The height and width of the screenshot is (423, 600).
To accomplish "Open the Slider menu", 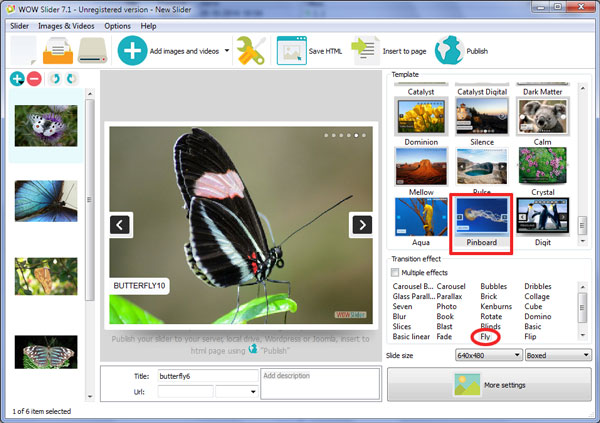I will (x=19, y=26).
